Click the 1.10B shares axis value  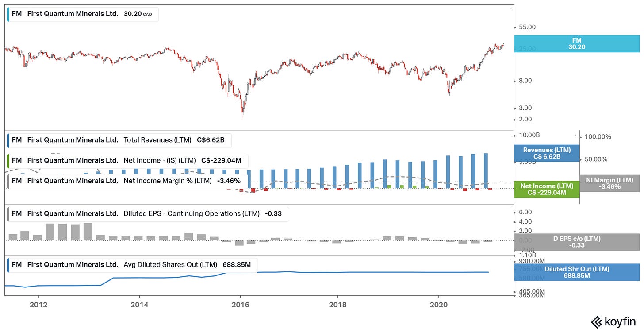pos(527,255)
